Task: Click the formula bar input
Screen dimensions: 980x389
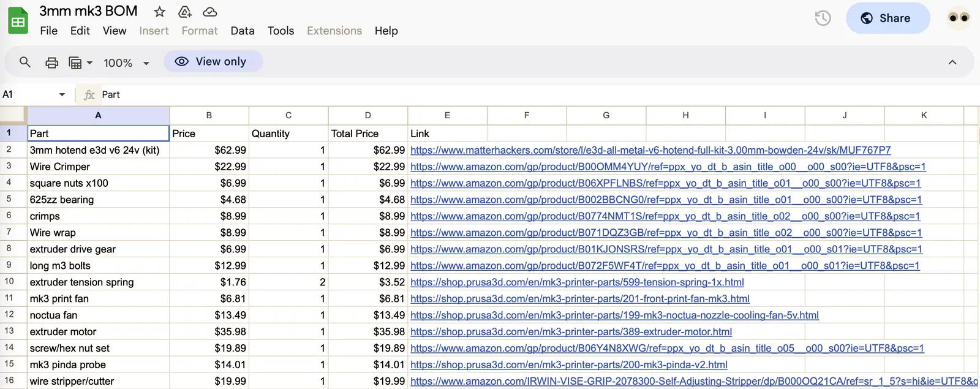Action: click(x=490, y=94)
